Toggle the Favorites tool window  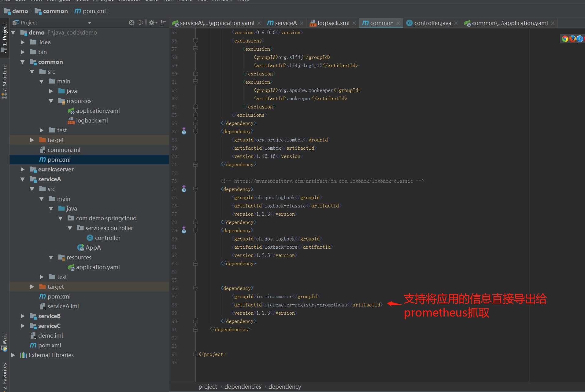click(x=4, y=376)
